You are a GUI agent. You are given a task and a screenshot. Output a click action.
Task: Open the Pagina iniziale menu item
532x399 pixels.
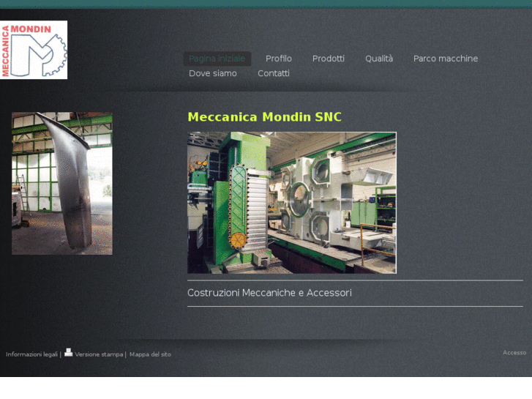[217, 59]
